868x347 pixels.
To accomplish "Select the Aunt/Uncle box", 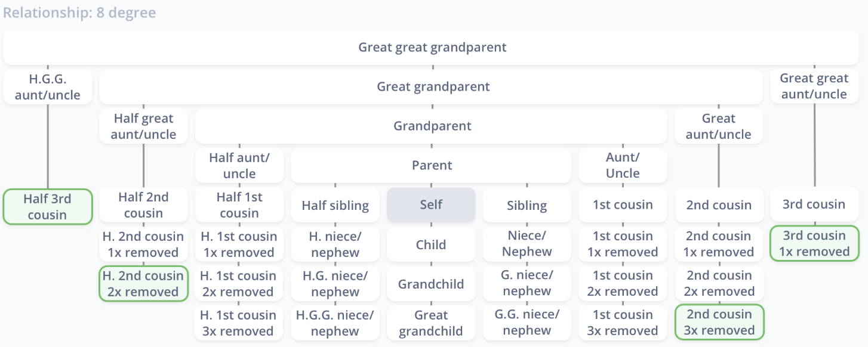I will pyautogui.click(x=623, y=165).
